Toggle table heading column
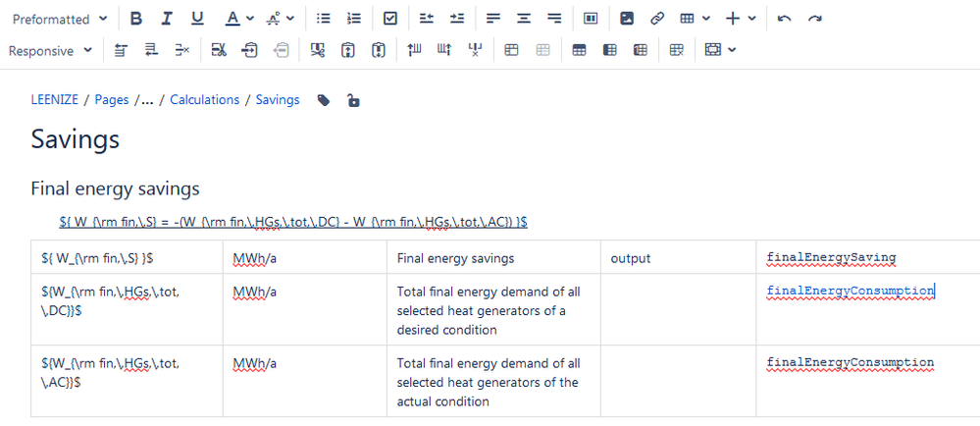The height and width of the screenshot is (426, 980). (x=610, y=51)
